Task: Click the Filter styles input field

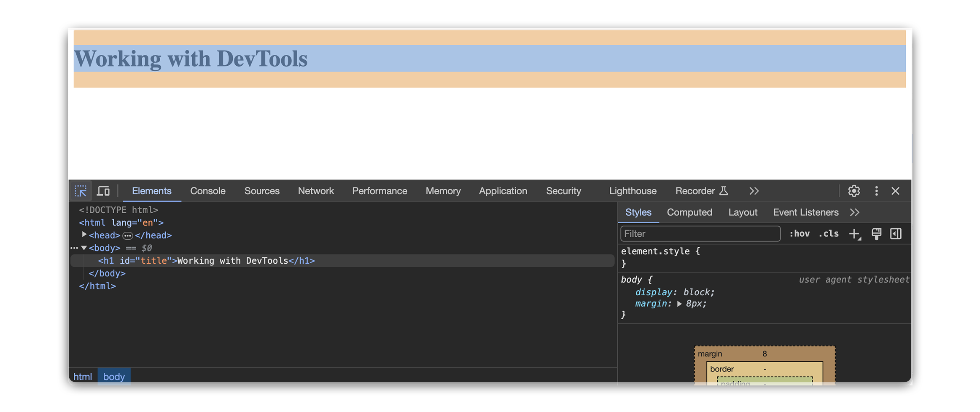Action: click(x=700, y=234)
